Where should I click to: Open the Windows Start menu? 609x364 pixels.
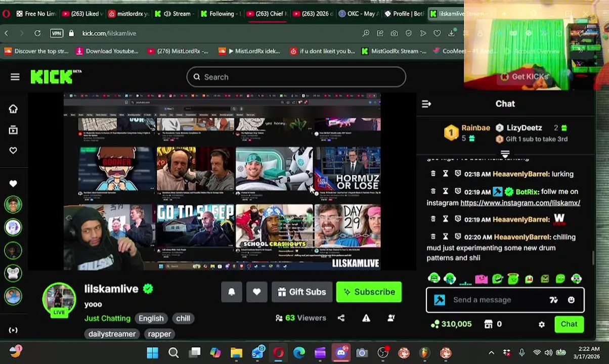[152, 352]
